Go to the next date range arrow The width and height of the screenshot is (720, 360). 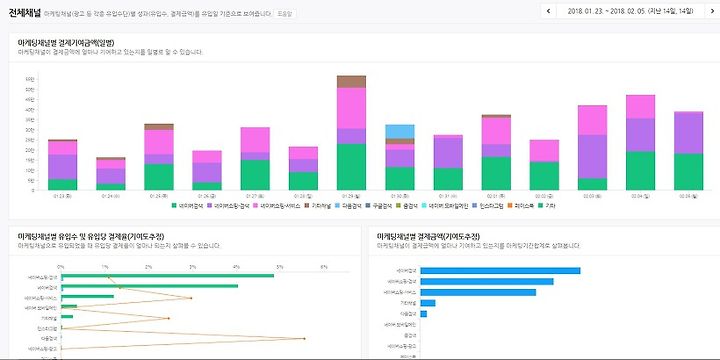click(712, 11)
